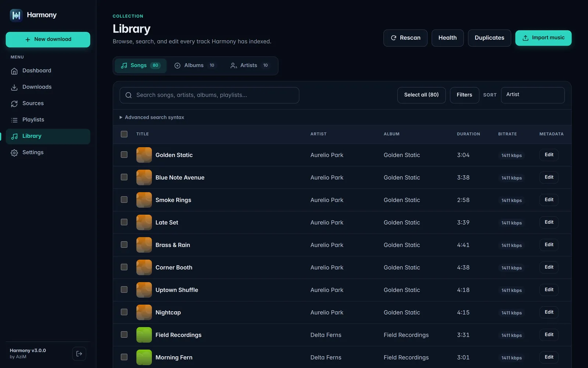
Task: Click the Harmony waveform logo icon
Action: point(16,15)
